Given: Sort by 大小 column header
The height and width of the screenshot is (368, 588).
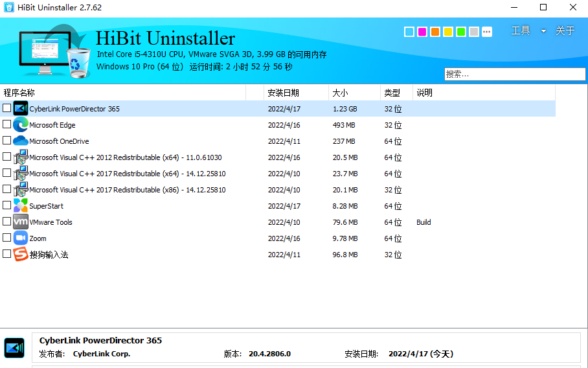Looking at the screenshot, I should [x=354, y=93].
